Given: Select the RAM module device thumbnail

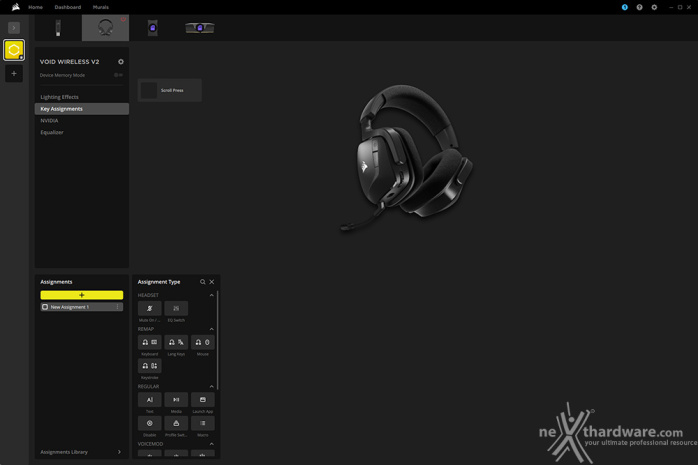Looking at the screenshot, I should tap(200, 28).
